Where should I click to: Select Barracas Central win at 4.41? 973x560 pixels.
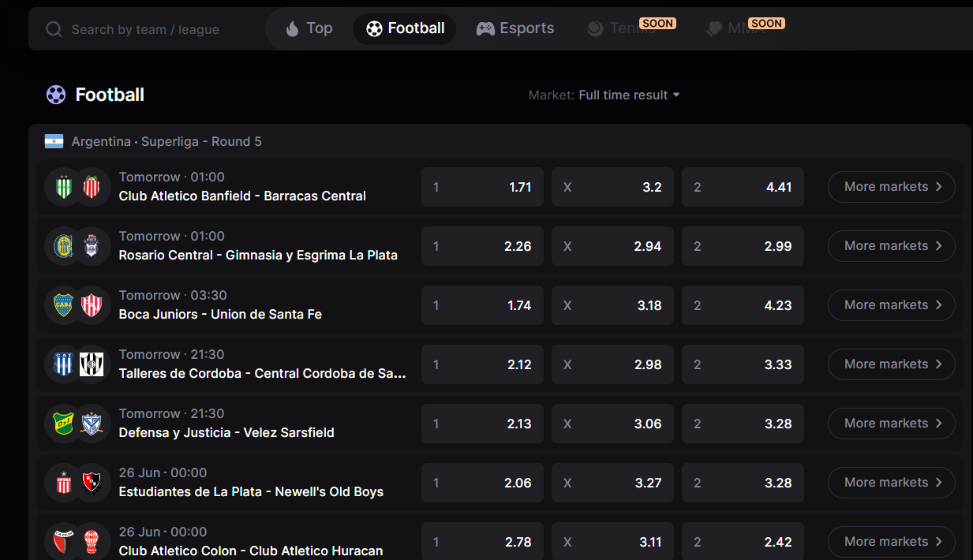pos(743,187)
